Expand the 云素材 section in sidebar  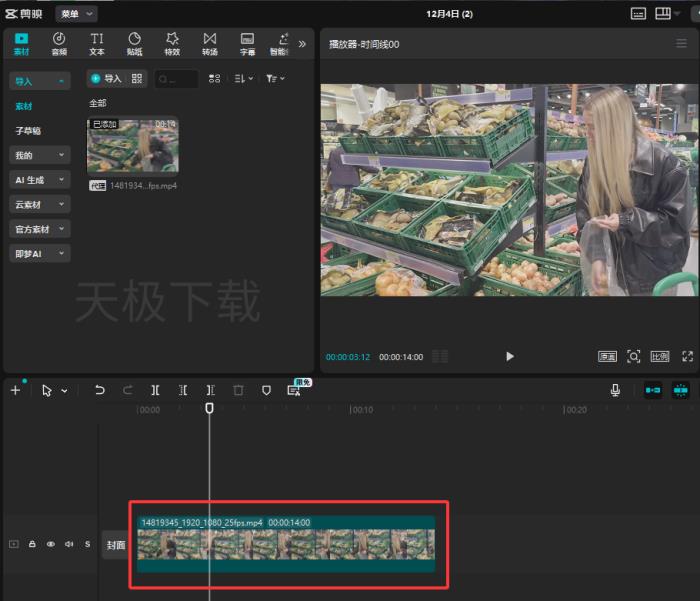40,204
